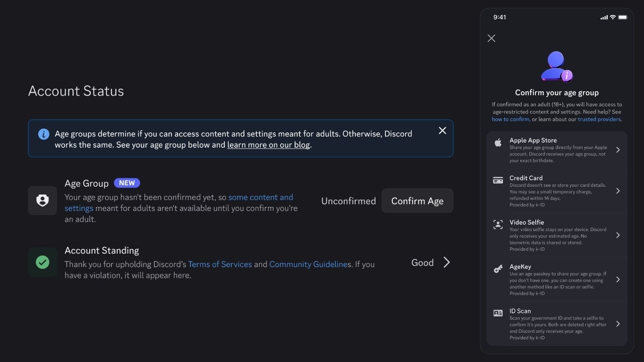
Task: Expand the Video Selfie option chevron
Action: pyautogui.click(x=618, y=235)
